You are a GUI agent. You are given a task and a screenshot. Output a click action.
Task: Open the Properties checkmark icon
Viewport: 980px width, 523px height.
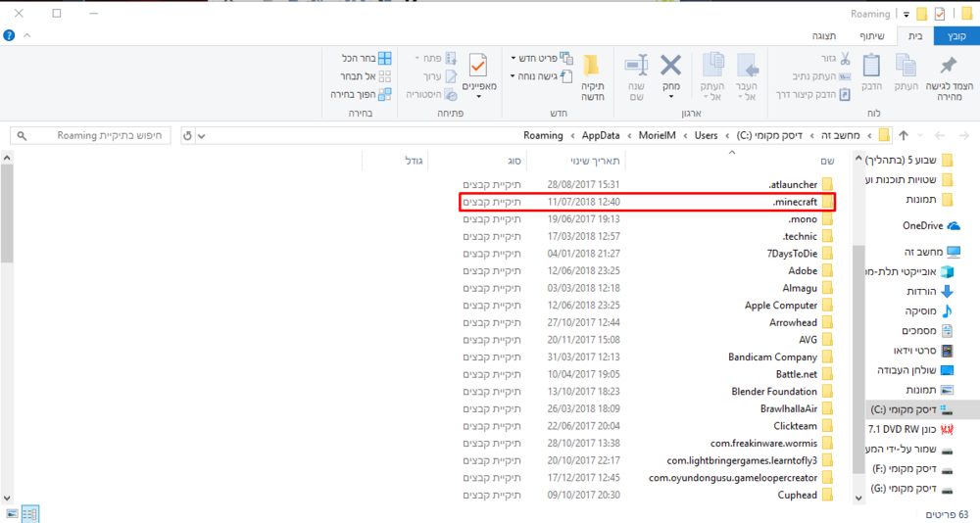point(478,67)
